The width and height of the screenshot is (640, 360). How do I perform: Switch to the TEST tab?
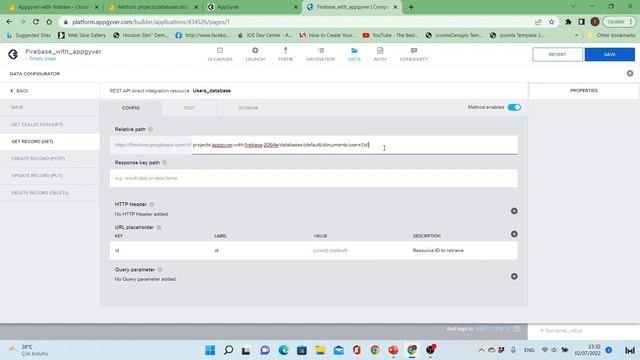point(189,108)
